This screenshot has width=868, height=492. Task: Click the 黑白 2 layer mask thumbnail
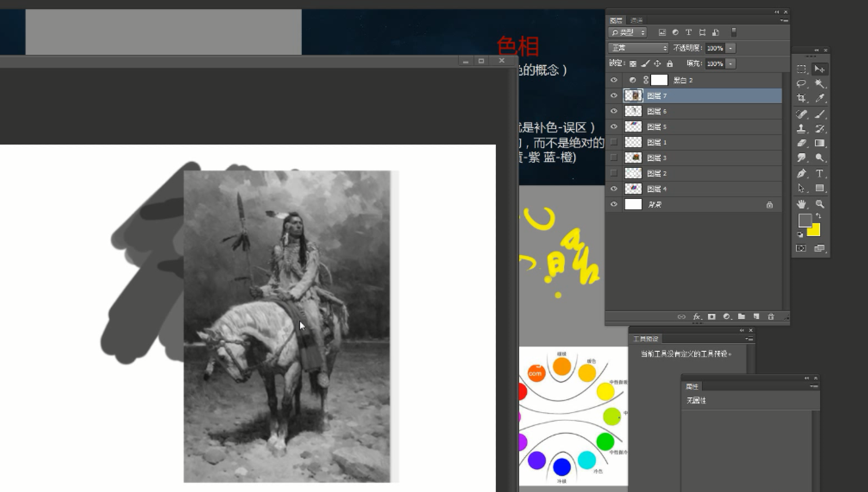coord(659,80)
